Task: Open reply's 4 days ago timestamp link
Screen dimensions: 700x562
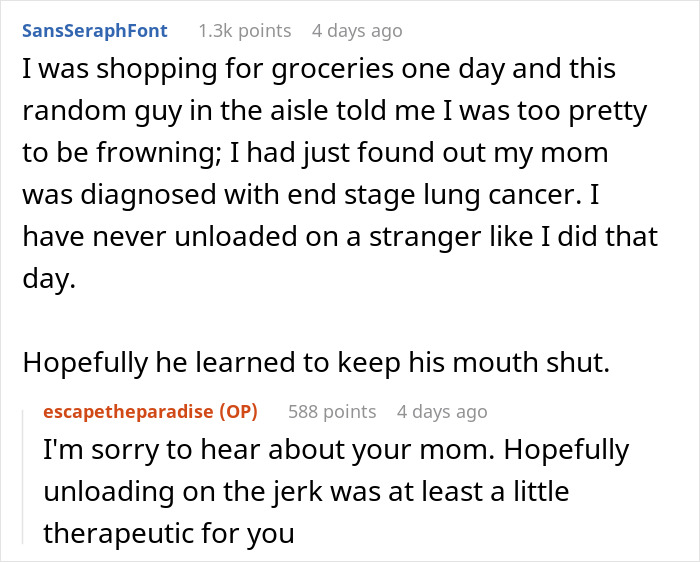Action: [x=441, y=411]
